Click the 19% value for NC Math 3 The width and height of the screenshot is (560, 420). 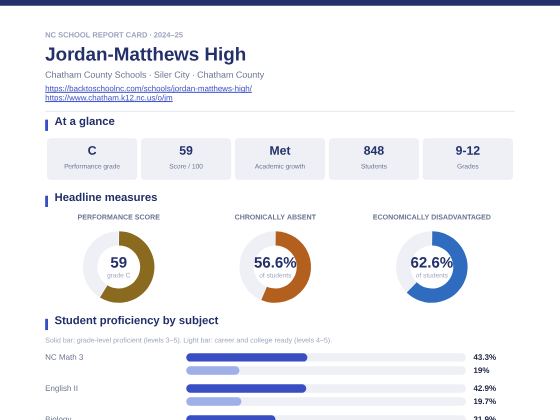(x=481, y=370)
